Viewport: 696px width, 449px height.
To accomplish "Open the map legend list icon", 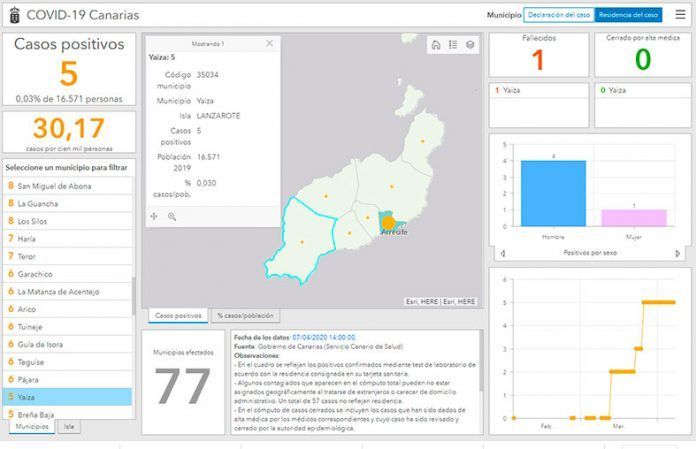I will click(x=453, y=45).
